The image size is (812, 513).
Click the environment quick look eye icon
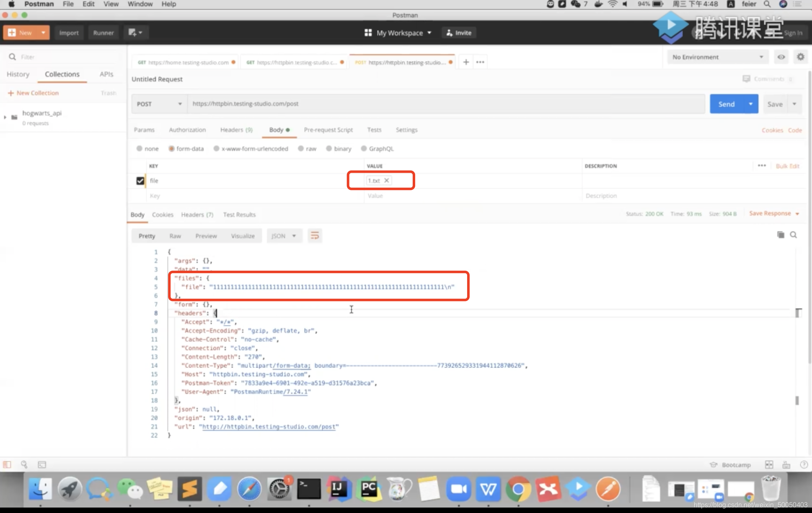[781, 57]
